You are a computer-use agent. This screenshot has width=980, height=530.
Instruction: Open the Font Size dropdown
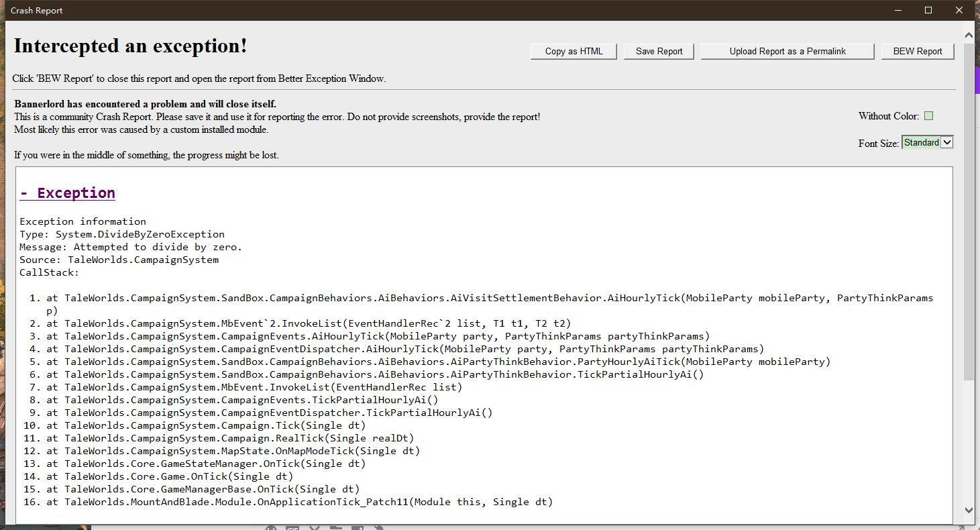coord(927,142)
